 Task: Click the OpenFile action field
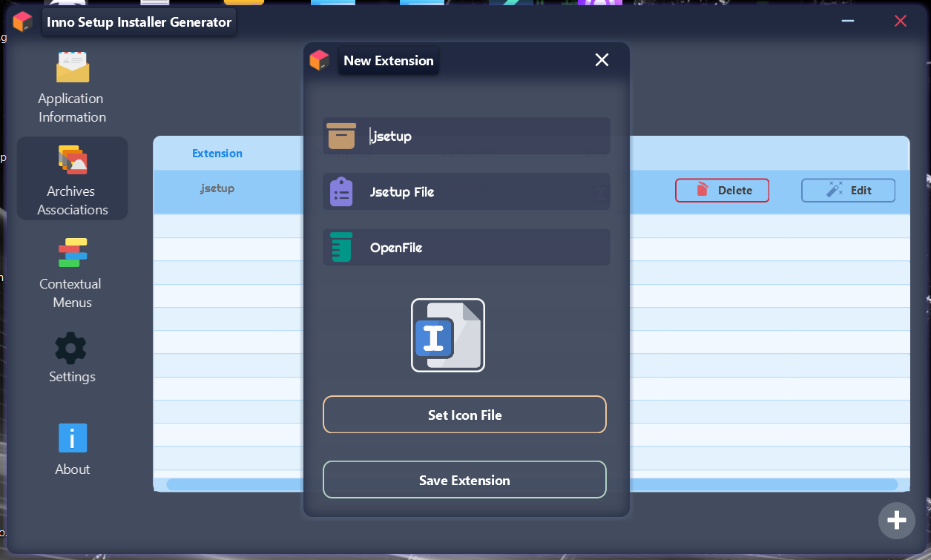[x=467, y=247]
